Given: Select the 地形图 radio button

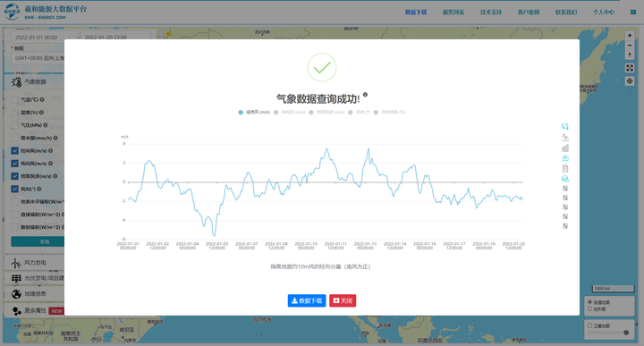Looking at the screenshot, I should 589,308.
